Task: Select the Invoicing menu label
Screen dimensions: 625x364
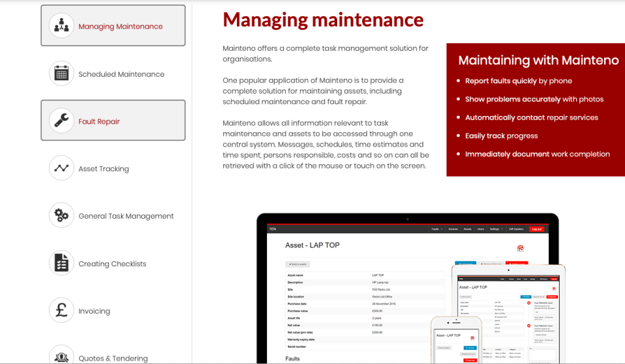Action: (x=94, y=311)
